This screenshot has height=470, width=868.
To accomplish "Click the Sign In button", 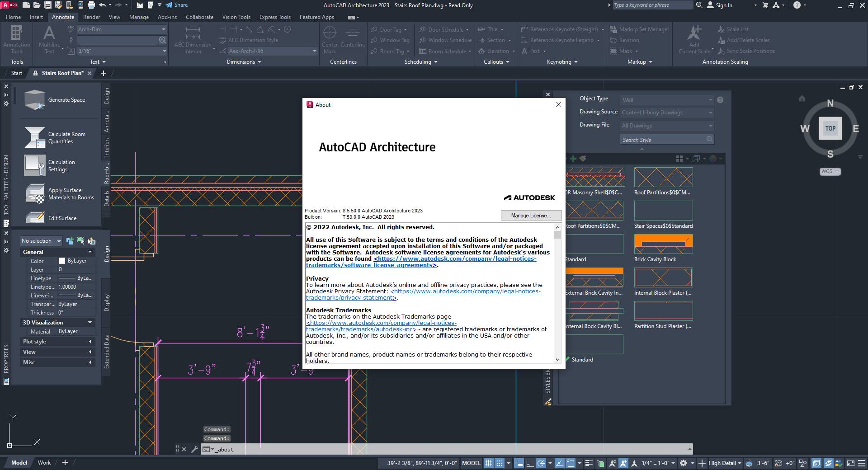I will [719, 5].
